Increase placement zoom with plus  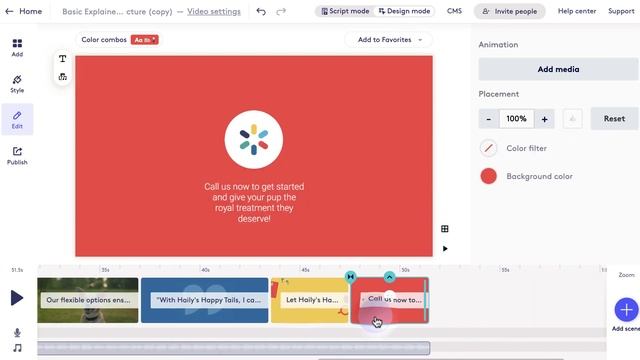click(x=544, y=119)
